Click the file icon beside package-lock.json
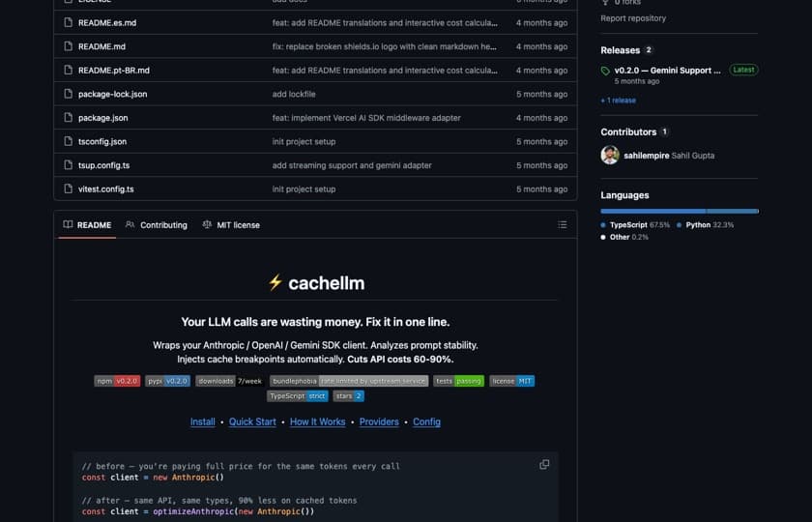The height and width of the screenshot is (522, 812). (68, 94)
